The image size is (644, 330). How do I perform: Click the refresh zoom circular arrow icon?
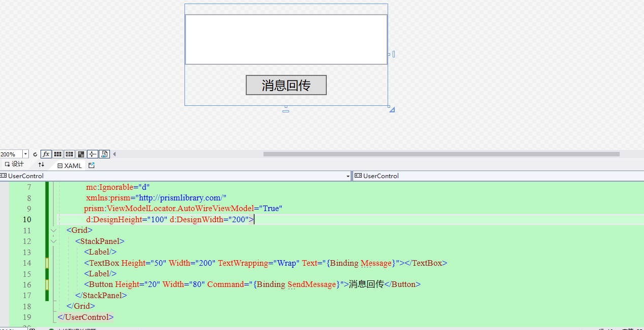[x=35, y=154]
